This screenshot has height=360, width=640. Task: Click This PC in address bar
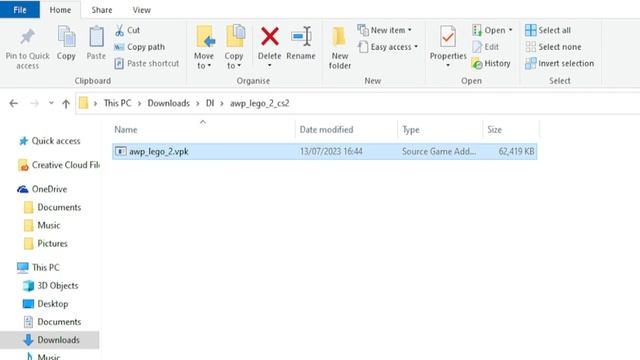point(117,103)
